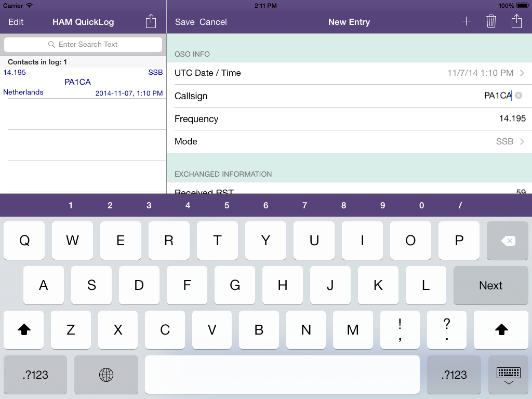Tap the space bar

(282, 375)
